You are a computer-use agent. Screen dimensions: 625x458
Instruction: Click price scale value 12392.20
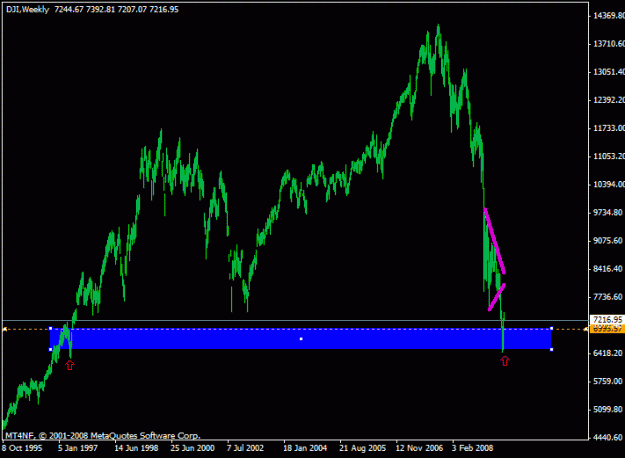pyautogui.click(x=609, y=100)
